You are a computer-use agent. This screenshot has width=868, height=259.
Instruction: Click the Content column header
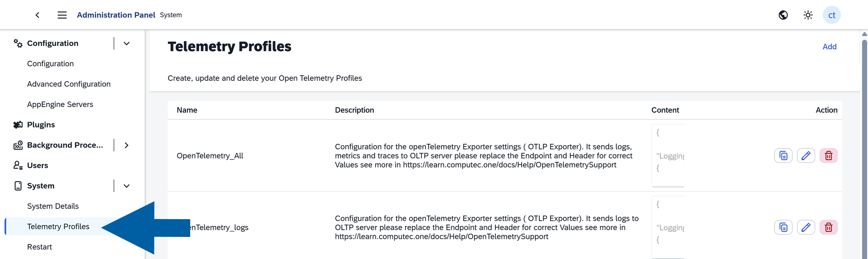pyautogui.click(x=665, y=110)
